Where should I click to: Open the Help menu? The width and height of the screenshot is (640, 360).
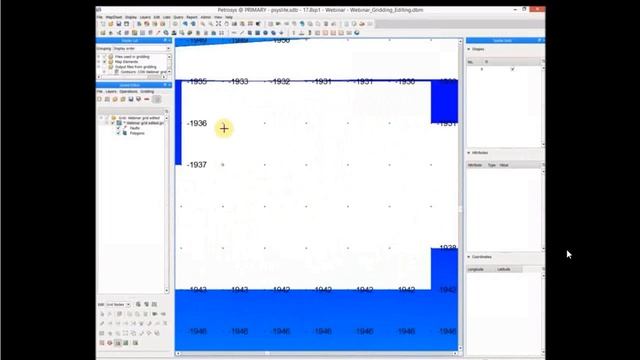229,17
